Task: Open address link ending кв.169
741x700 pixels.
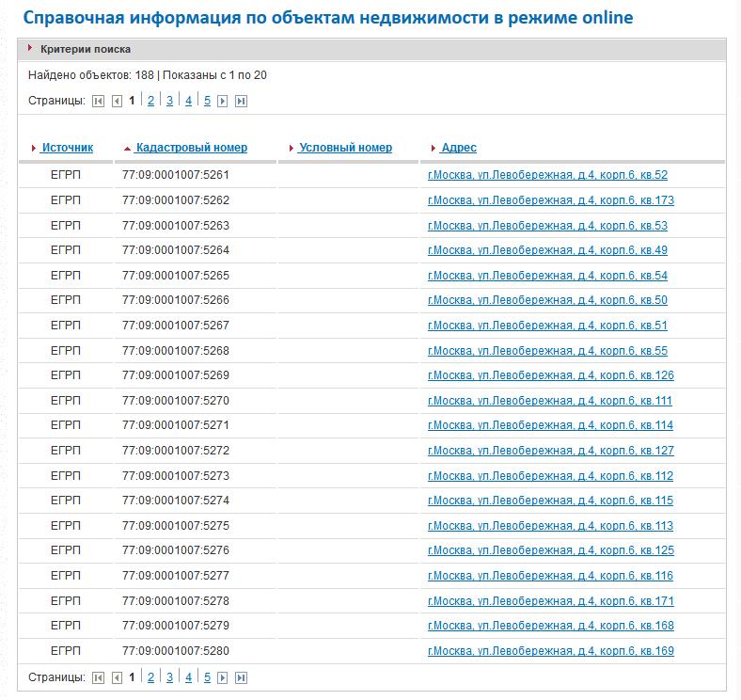Action: click(x=550, y=651)
